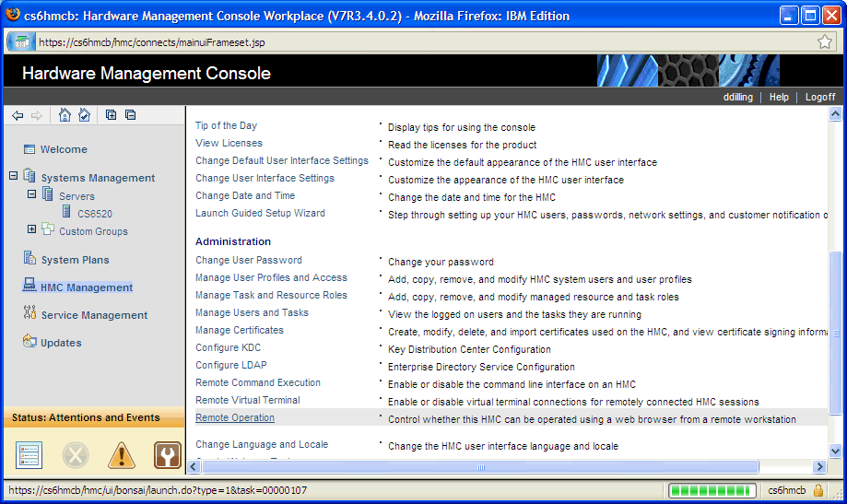The height and width of the screenshot is (504, 847).
Task: Open Change User Password task
Action: tap(249, 260)
